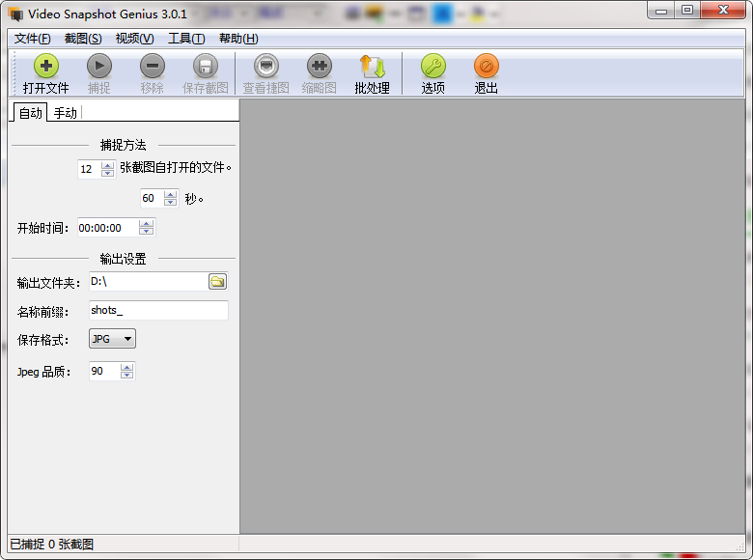Switch to the 手动 tab
Image resolution: width=753 pixels, height=560 pixels.
coord(66,113)
